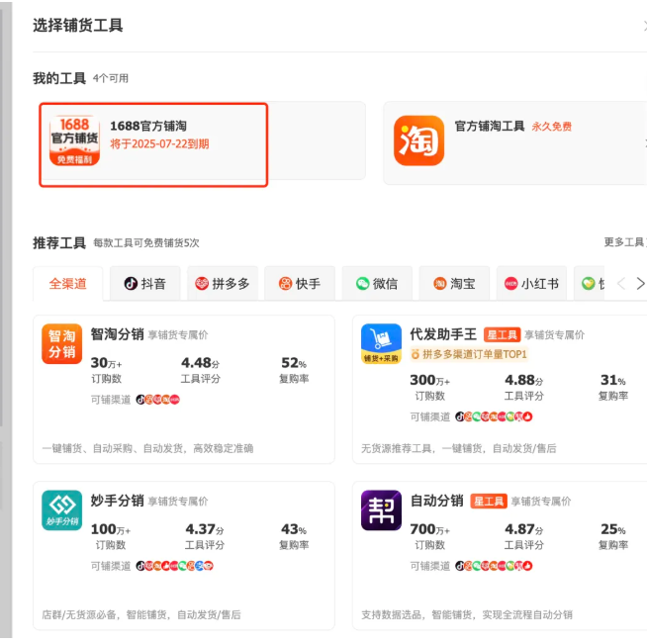Click the 星工具 badge on 代发助手王

click(x=502, y=334)
